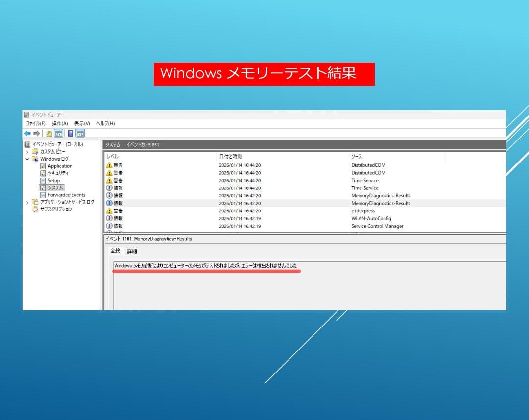The height and width of the screenshot is (420, 529).
Task: Switch to the 詳細 tab
Action: [x=131, y=251]
